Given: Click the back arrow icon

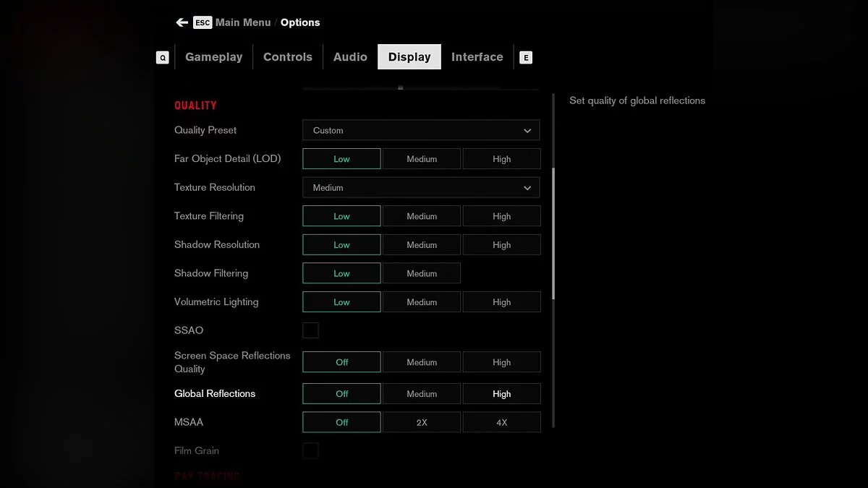Looking at the screenshot, I should 182,22.
